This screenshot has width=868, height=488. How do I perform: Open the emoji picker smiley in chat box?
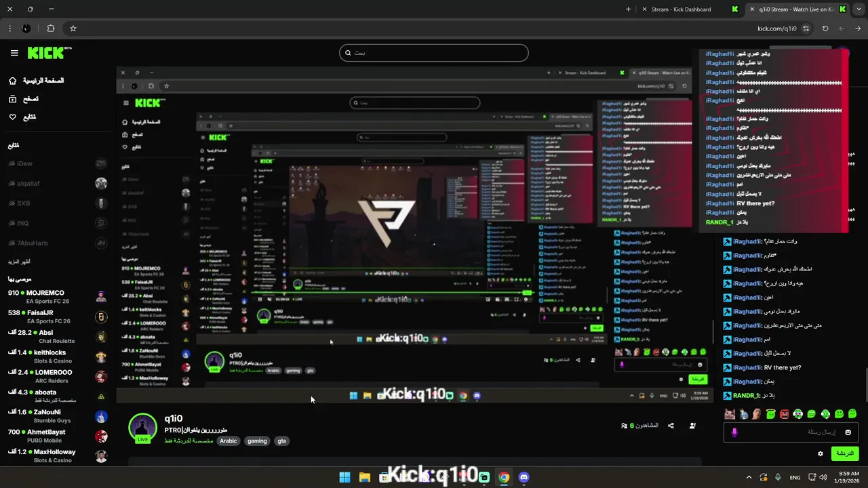848,432
